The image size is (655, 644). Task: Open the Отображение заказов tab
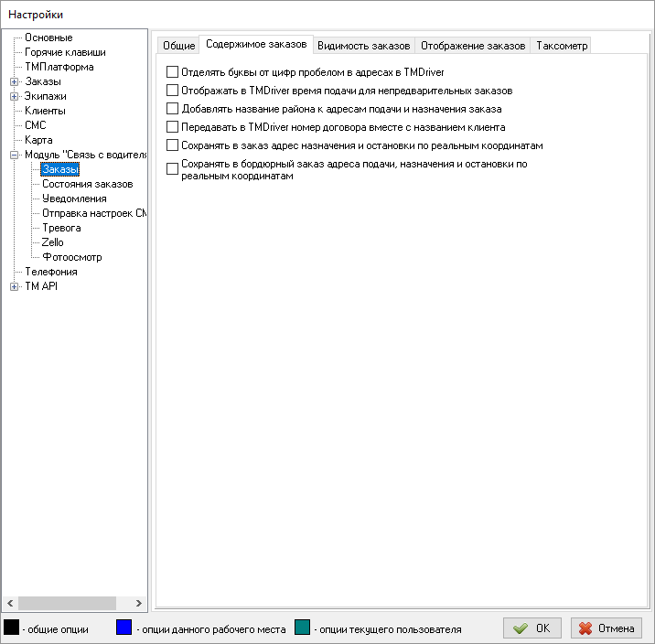coord(473,46)
